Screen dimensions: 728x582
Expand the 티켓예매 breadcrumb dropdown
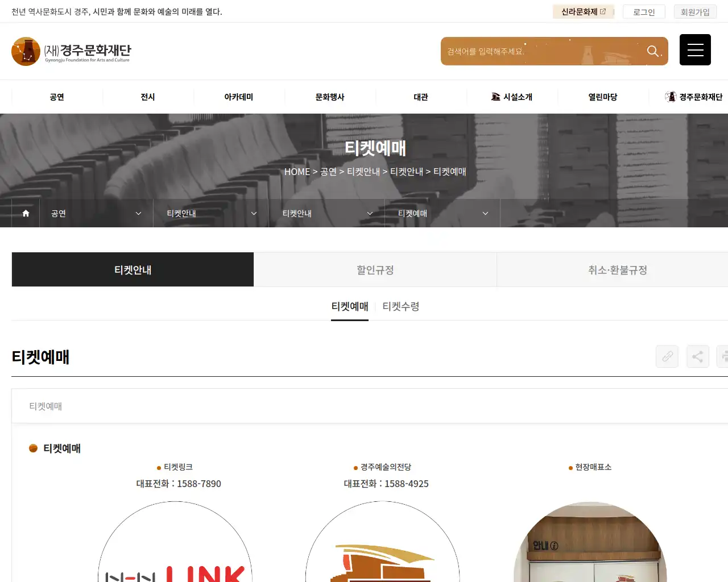(442, 213)
